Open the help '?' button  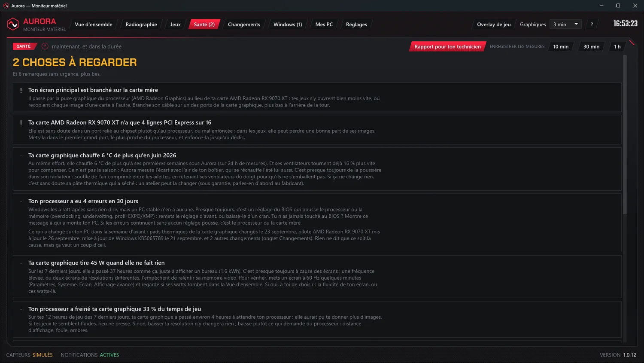592,24
